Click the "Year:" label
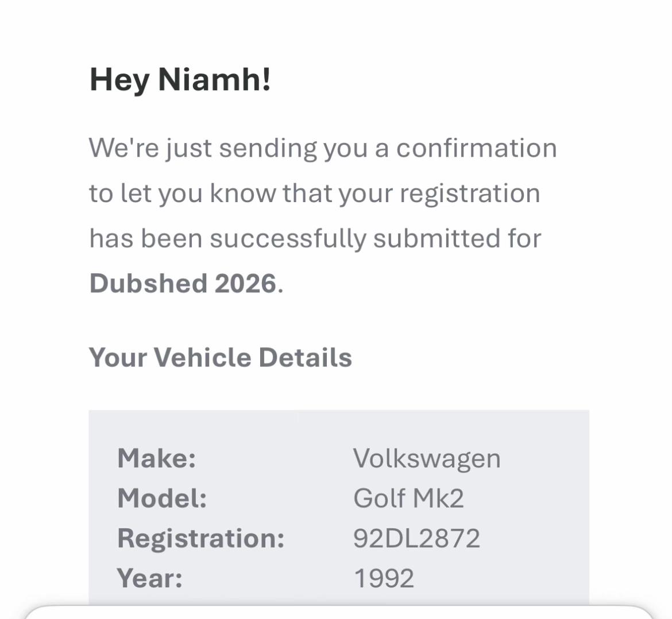The image size is (672, 619). [x=149, y=578]
